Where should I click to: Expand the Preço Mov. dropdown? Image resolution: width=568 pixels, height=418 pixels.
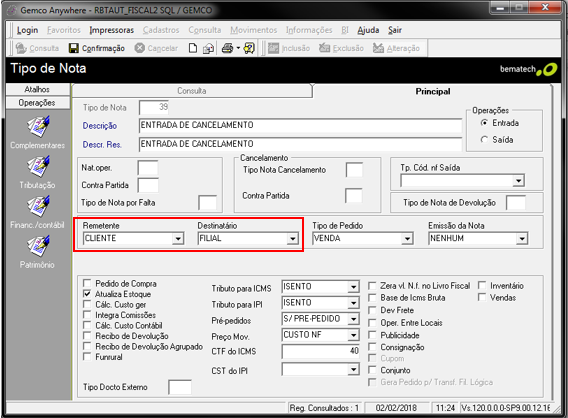coord(353,335)
